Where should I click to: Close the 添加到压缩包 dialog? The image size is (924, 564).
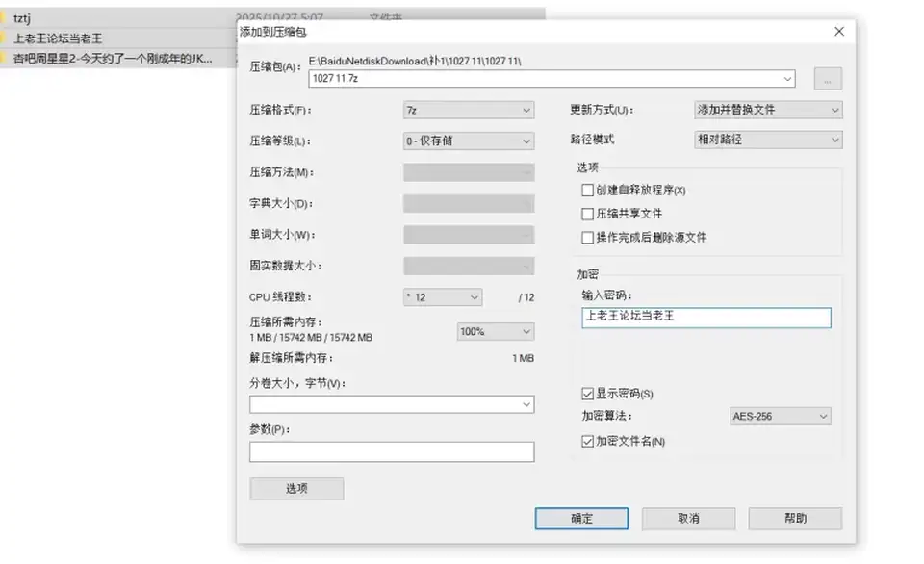pos(839,32)
